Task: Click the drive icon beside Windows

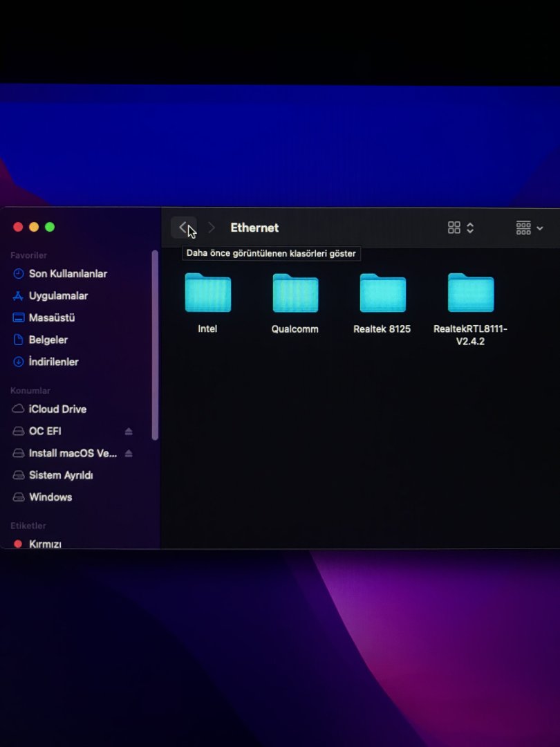Action: (18, 497)
